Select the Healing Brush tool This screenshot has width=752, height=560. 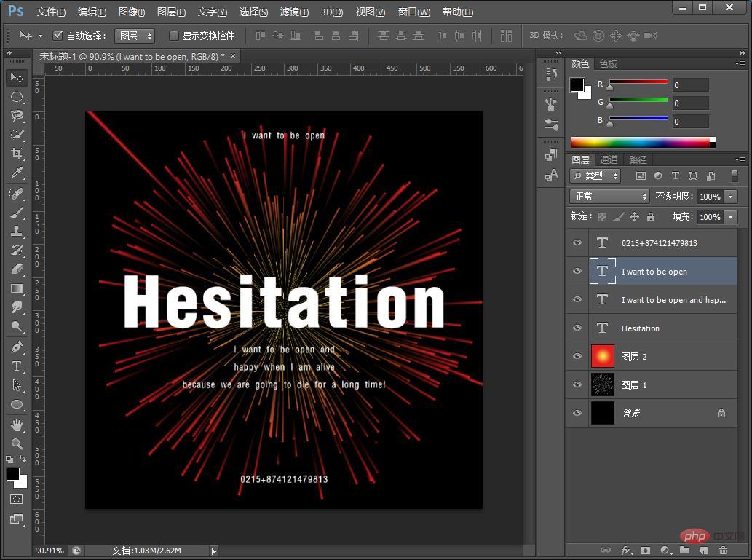tap(17, 194)
